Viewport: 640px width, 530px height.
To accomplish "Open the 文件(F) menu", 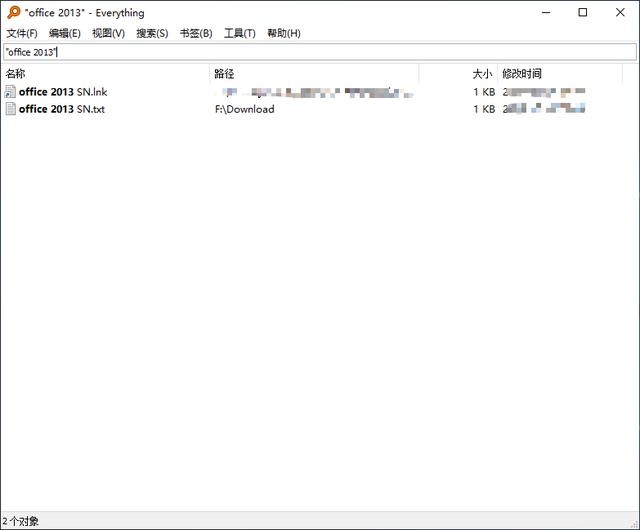I will click(22, 33).
